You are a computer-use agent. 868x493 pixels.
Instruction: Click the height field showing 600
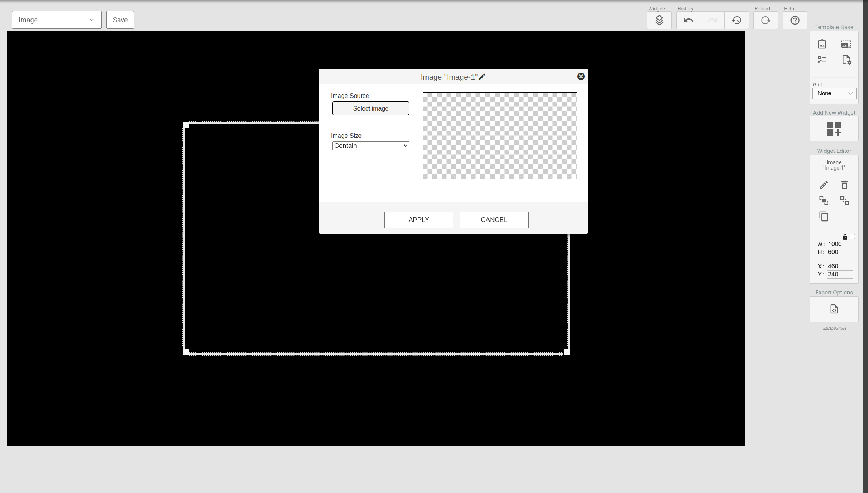coord(840,252)
